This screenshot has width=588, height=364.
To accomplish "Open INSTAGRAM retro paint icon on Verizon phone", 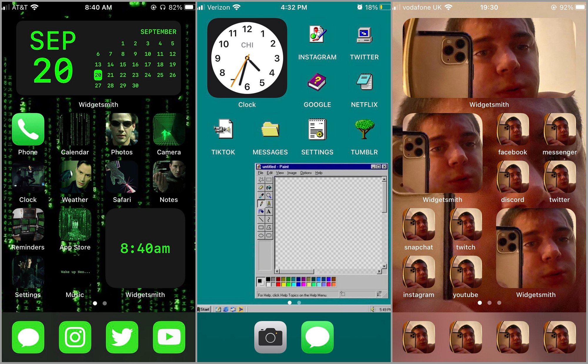I will pos(317,34).
